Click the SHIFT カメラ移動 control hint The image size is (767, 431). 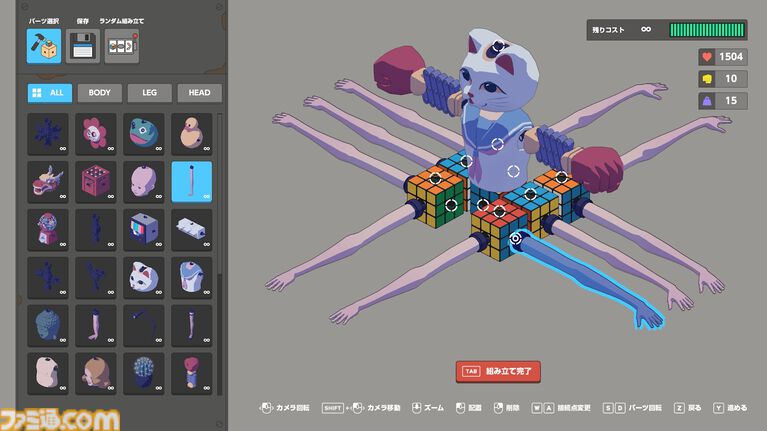point(361,408)
